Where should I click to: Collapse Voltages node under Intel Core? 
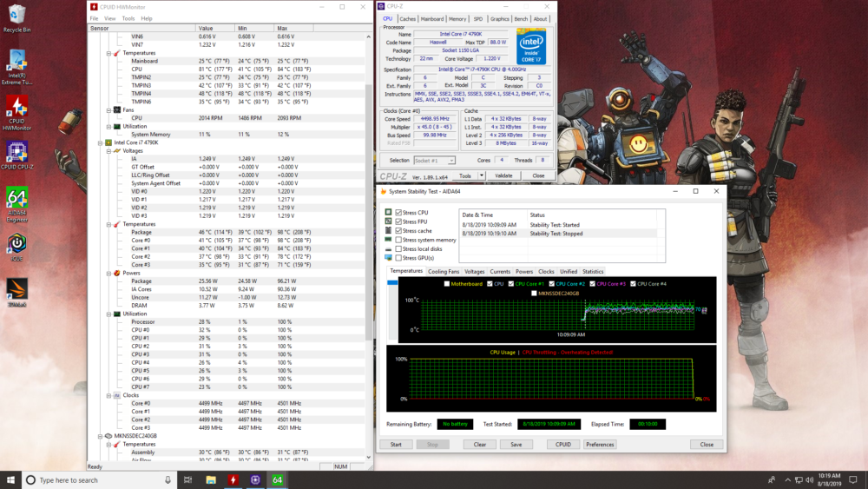tap(108, 150)
